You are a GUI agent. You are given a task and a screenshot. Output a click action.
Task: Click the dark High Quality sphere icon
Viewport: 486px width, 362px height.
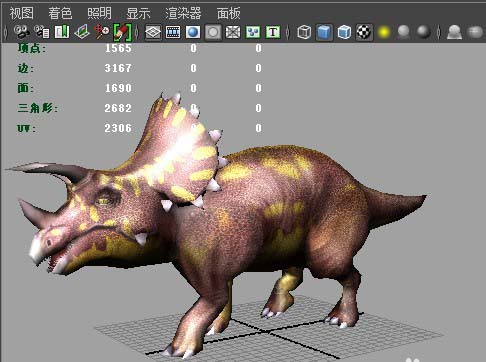coord(424,32)
